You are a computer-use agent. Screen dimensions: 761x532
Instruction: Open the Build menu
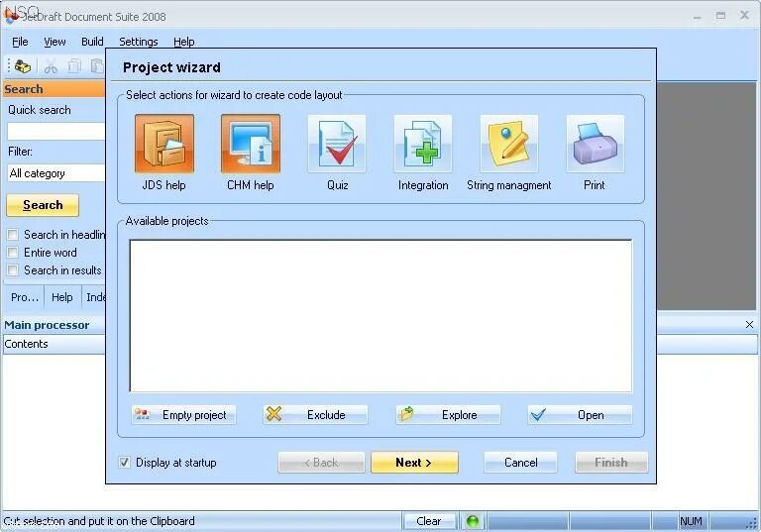click(x=92, y=42)
